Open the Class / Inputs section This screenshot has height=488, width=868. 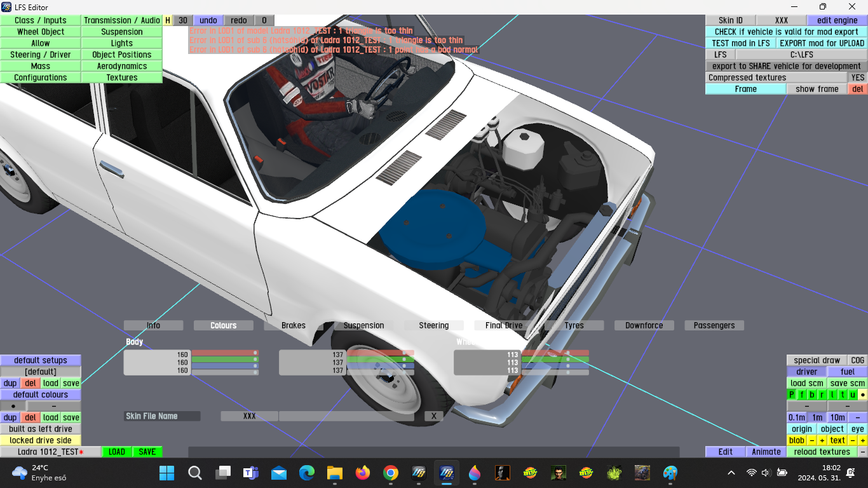(41, 20)
